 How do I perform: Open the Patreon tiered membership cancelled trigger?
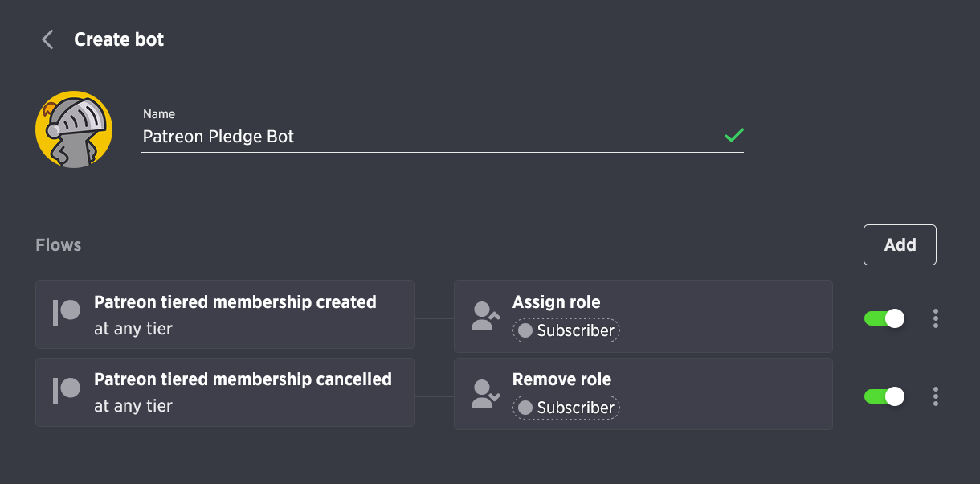(225, 392)
